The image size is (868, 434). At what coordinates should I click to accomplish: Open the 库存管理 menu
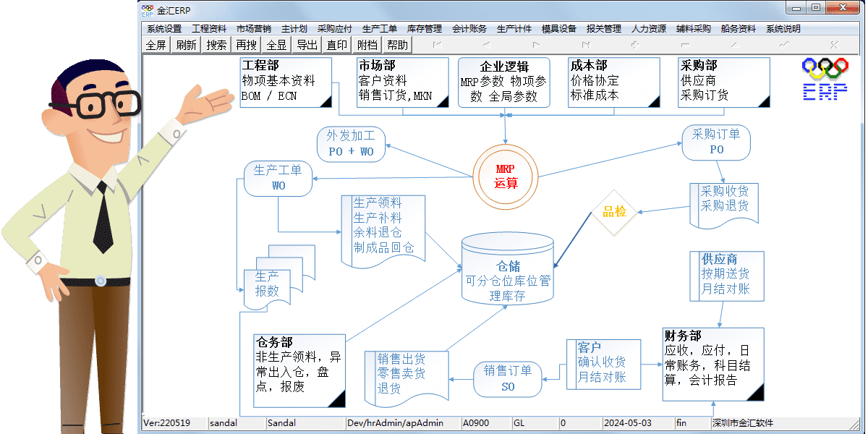[x=425, y=29]
